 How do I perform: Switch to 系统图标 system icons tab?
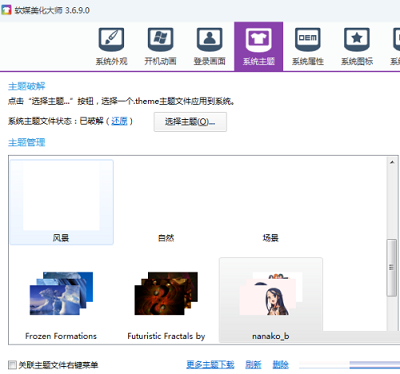click(357, 47)
